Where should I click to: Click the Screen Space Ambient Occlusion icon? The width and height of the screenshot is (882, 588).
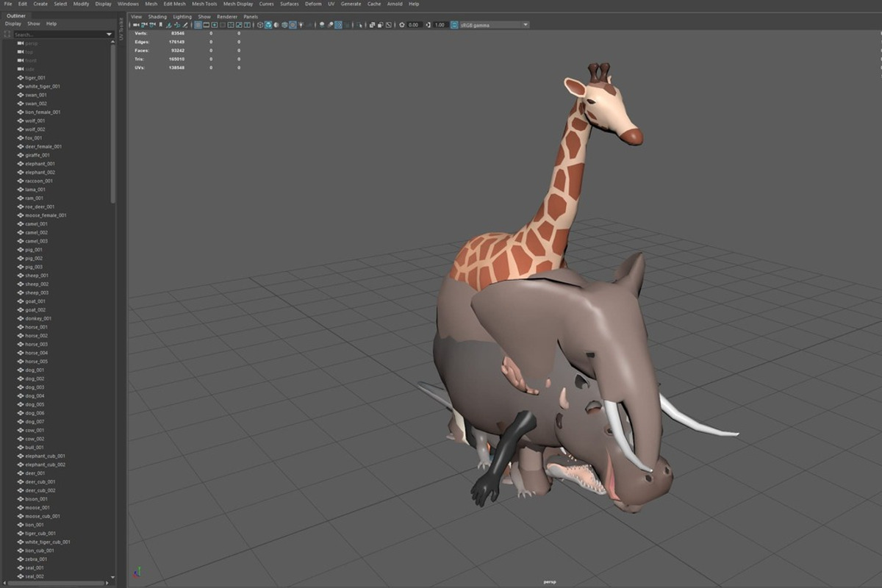click(x=322, y=25)
